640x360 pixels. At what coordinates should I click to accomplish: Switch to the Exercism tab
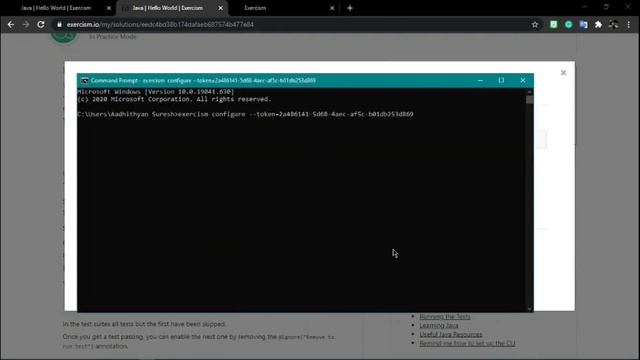(x=255, y=8)
